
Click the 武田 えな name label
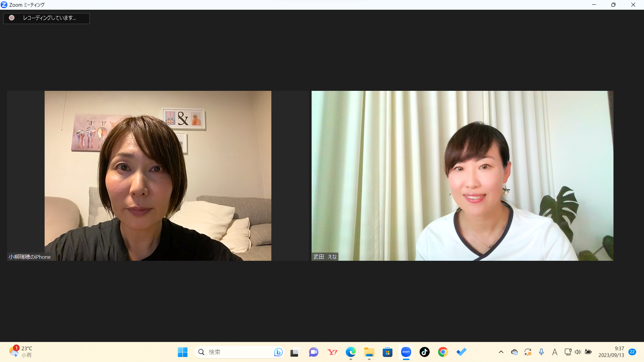pos(325,257)
